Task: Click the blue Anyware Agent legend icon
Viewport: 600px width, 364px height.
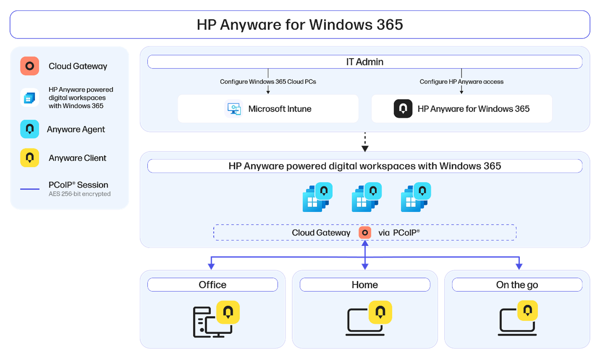Action: click(x=29, y=129)
